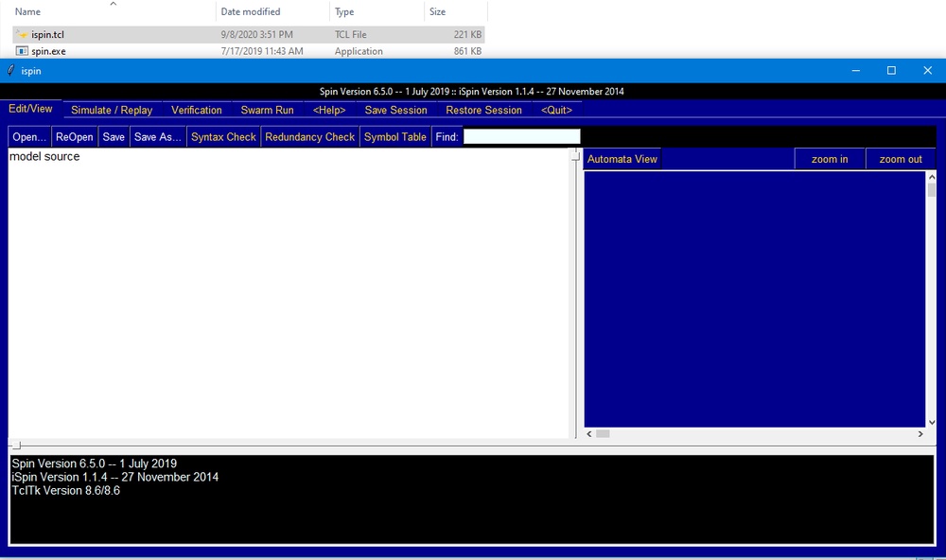Click the Save As... button

[x=158, y=137]
